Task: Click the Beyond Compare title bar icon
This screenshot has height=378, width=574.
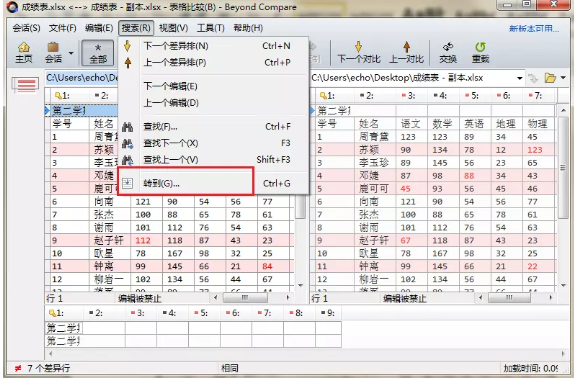Action: coord(12,7)
